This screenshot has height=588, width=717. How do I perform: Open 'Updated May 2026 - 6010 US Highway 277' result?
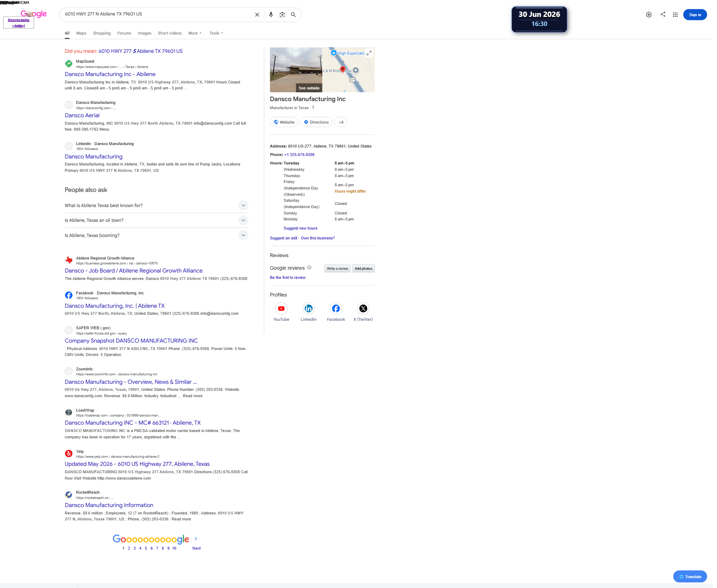(137, 464)
